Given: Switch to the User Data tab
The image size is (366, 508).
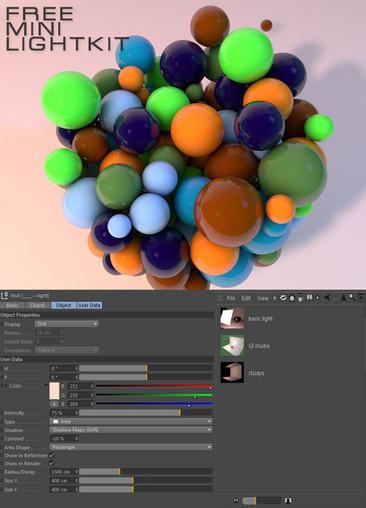Looking at the screenshot, I should (89, 305).
